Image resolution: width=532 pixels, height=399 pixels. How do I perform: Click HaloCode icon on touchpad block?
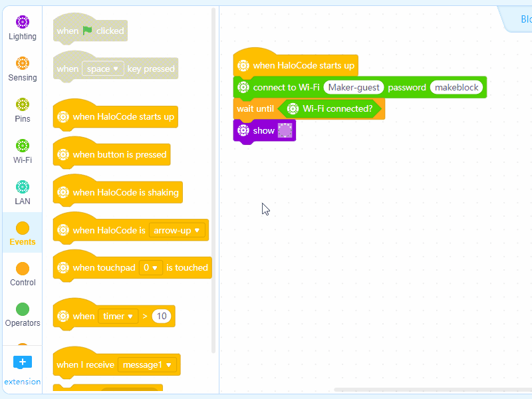(x=63, y=268)
